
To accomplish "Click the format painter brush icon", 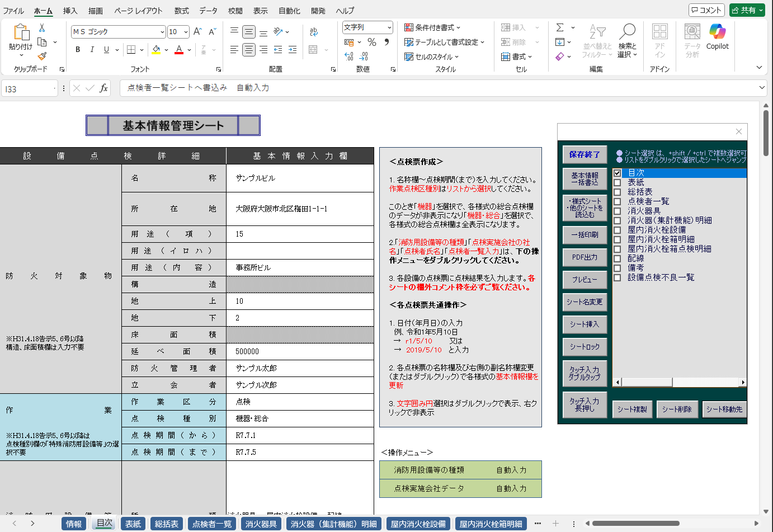I will click(42, 56).
